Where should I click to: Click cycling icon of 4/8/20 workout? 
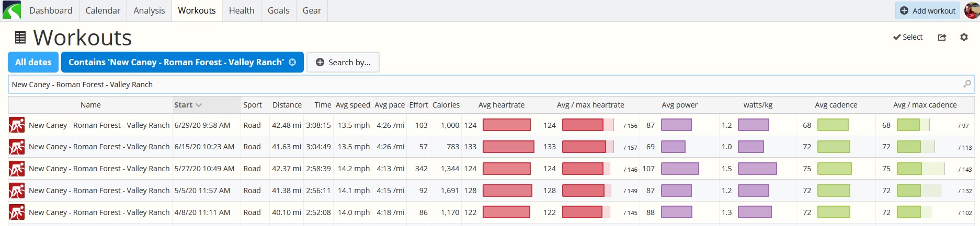17,212
